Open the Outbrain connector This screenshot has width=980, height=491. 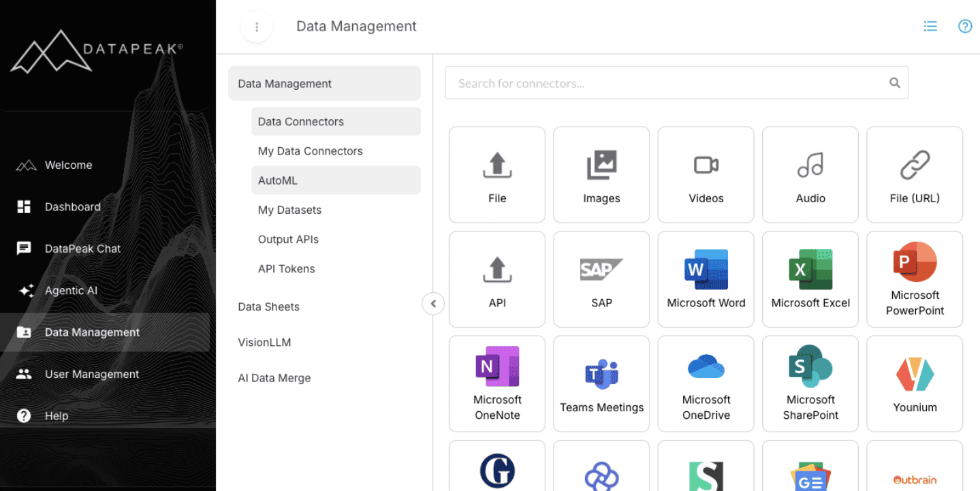[915, 470]
